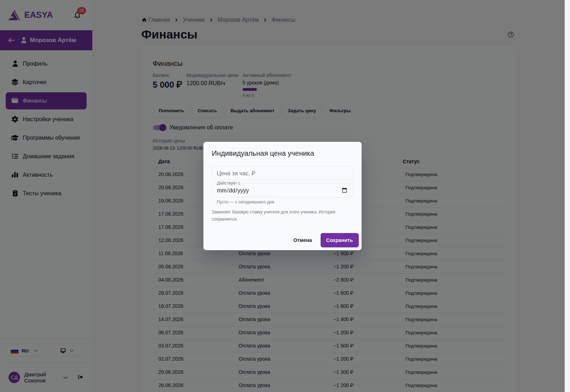
Task: Save the individual price with Сохранить
Action: pos(340,240)
